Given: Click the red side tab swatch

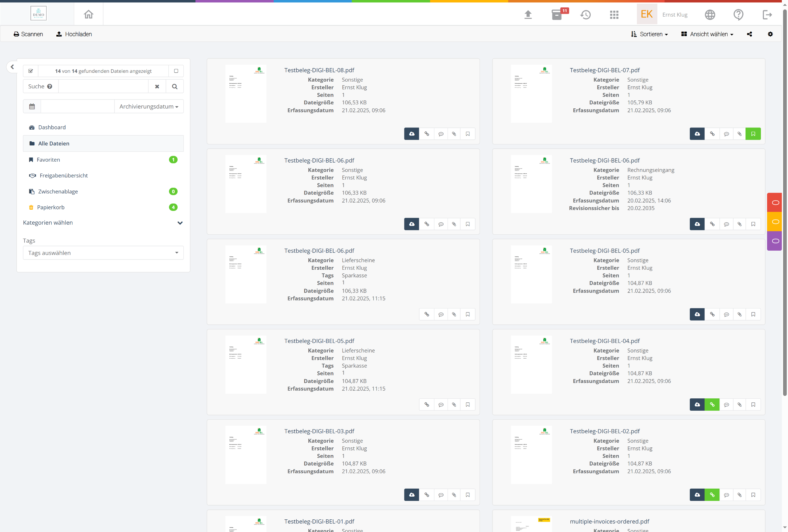Looking at the screenshot, I should pyautogui.click(x=775, y=202).
